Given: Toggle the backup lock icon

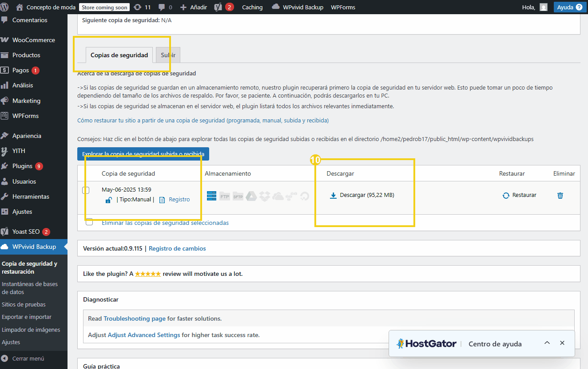Looking at the screenshot, I should click(108, 200).
